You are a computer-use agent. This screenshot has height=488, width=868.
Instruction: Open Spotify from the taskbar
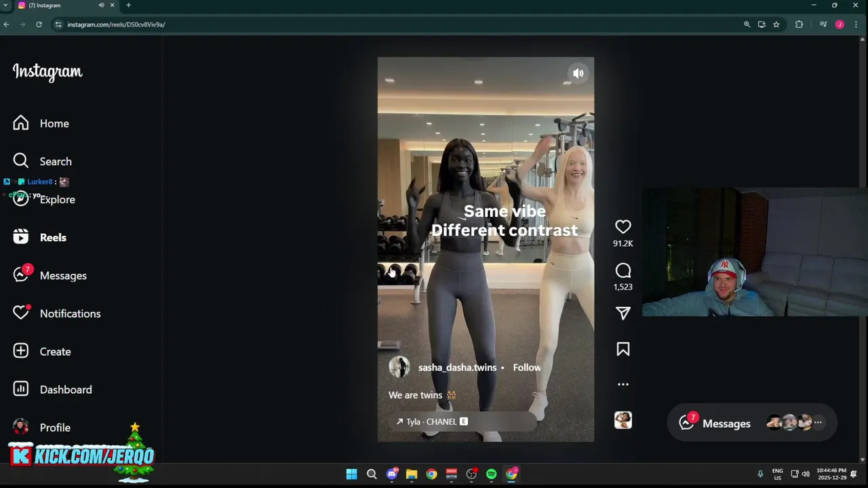click(x=491, y=474)
